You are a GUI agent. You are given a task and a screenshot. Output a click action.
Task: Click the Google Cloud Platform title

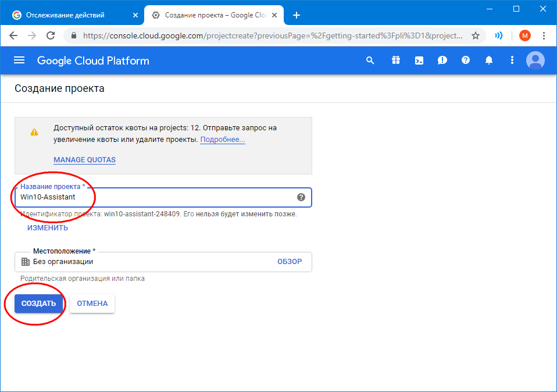[x=93, y=60]
